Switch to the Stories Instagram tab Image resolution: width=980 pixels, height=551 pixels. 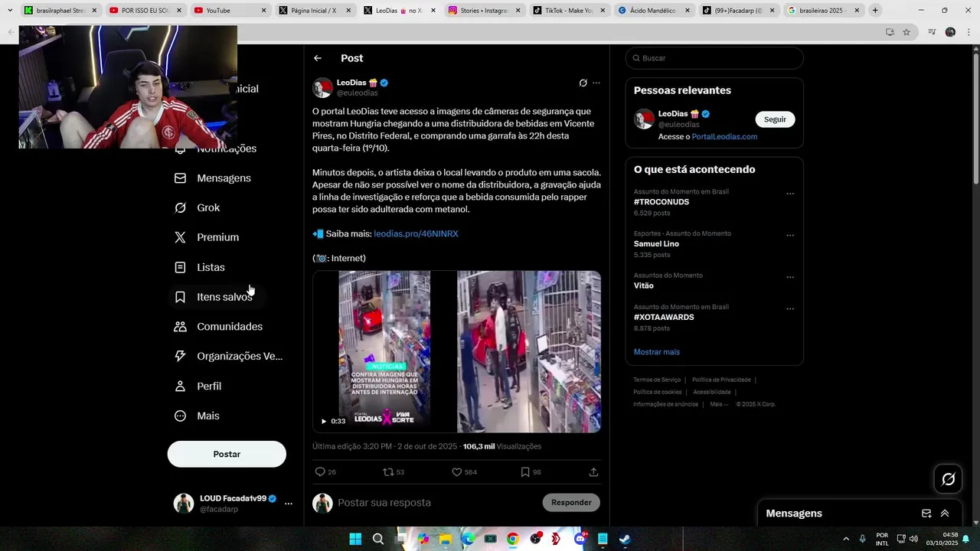tap(482, 11)
